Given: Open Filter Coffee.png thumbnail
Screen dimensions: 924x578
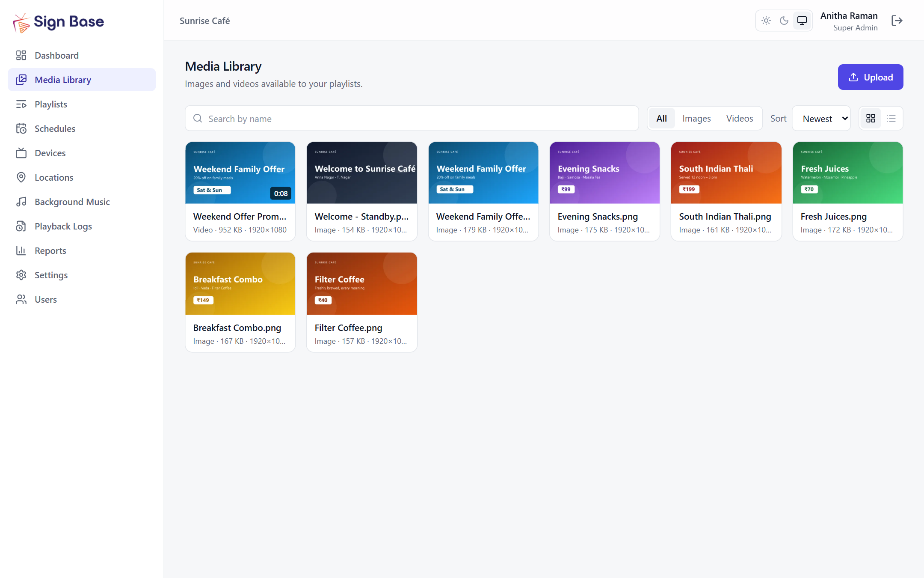Looking at the screenshot, I should click(362, 283).
